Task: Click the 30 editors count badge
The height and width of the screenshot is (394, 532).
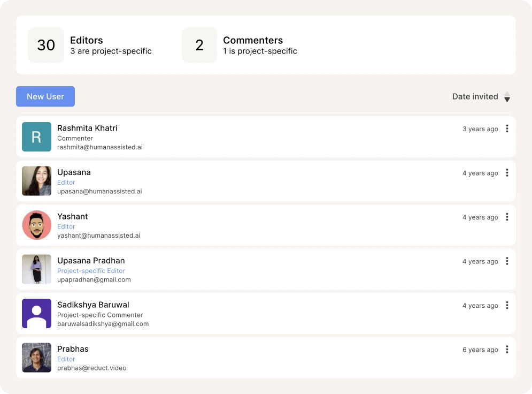Action: click(x=46, y=45)
